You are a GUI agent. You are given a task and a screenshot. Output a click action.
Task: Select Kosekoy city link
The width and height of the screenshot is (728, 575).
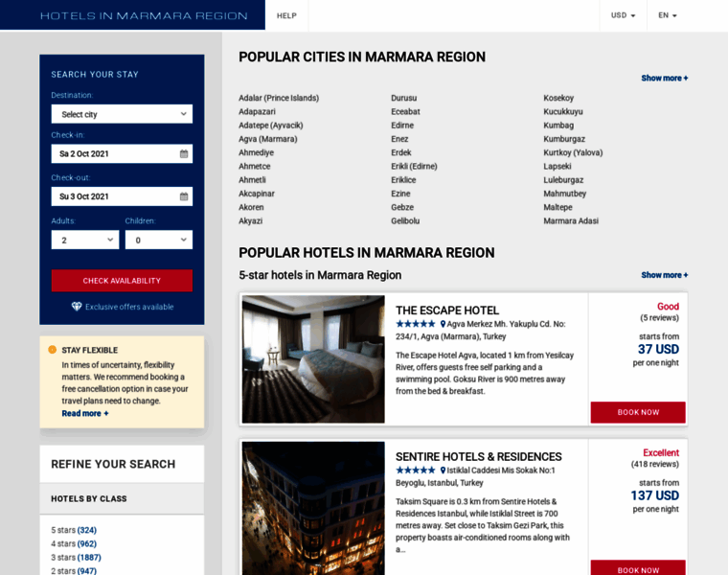(x=558, y=98)
